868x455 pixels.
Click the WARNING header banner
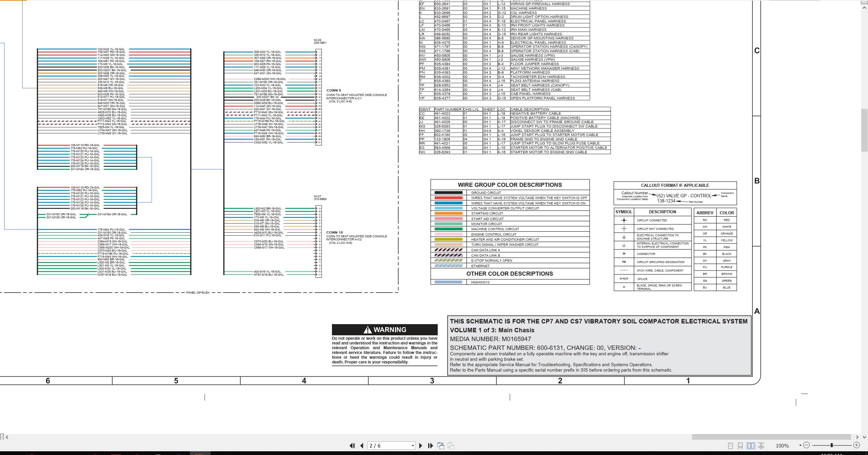(x=384, y=330)
